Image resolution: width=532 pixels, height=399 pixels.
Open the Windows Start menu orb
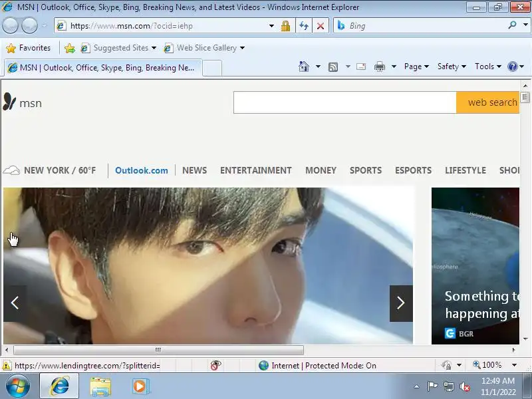pyautogui.click(x=17, y=386)
